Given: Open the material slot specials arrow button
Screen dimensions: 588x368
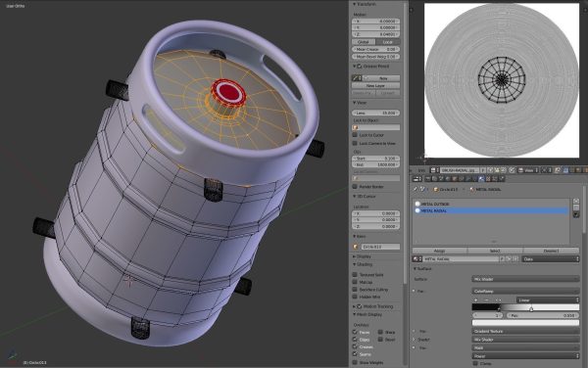Looking at the screenshot, I should click(x=576, y=214).
